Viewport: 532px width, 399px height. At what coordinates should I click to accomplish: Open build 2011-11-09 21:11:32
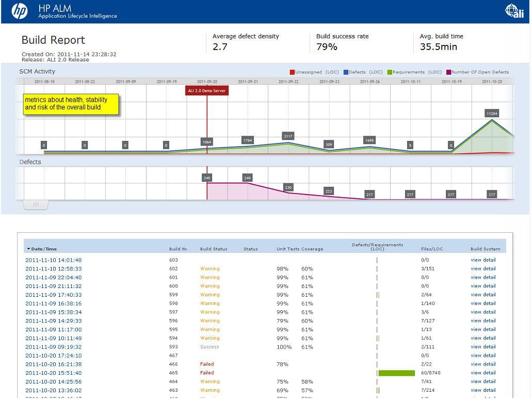coord(54,286)
